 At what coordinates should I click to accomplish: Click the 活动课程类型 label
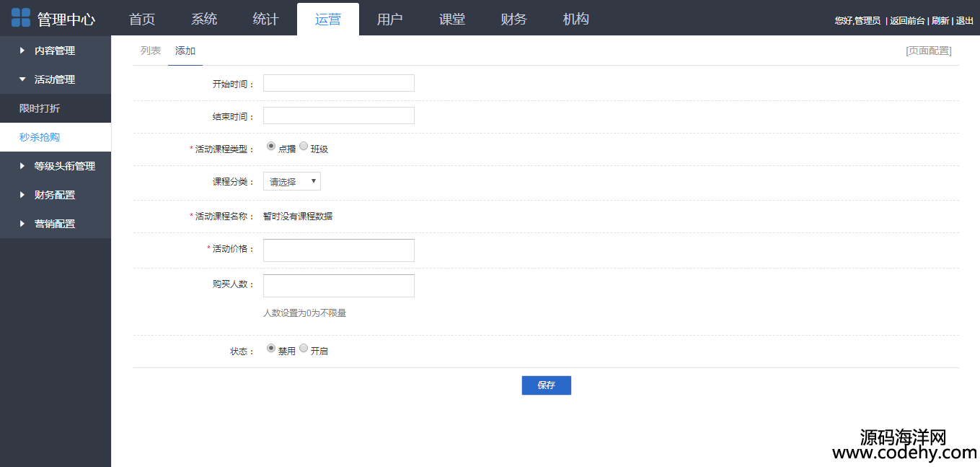point(222,149)
